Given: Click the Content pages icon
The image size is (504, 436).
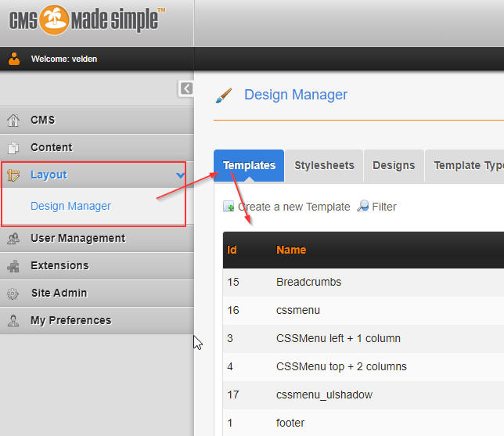Looking at the screenshot, I should click(x=13, y=148).
